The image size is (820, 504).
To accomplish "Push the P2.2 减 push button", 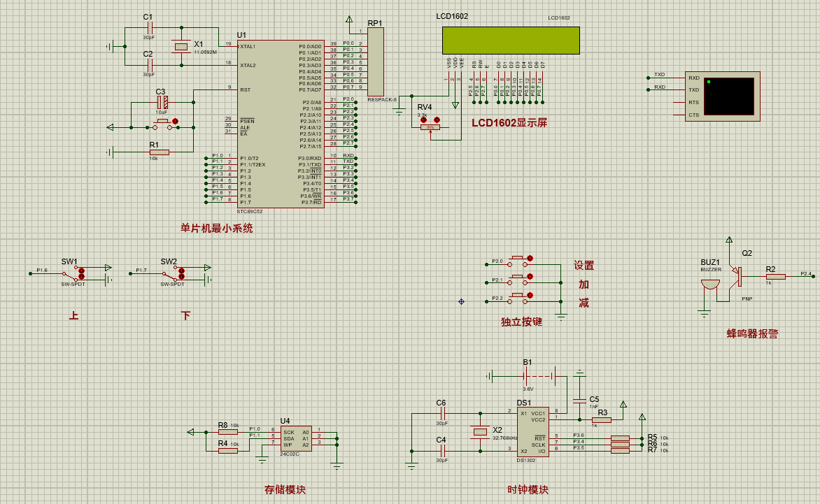I will (518, 298).
